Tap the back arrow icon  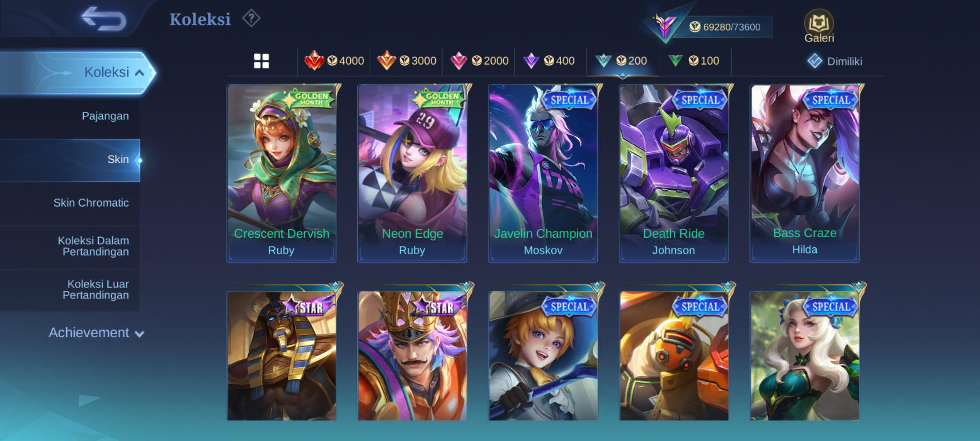[104, 19]
